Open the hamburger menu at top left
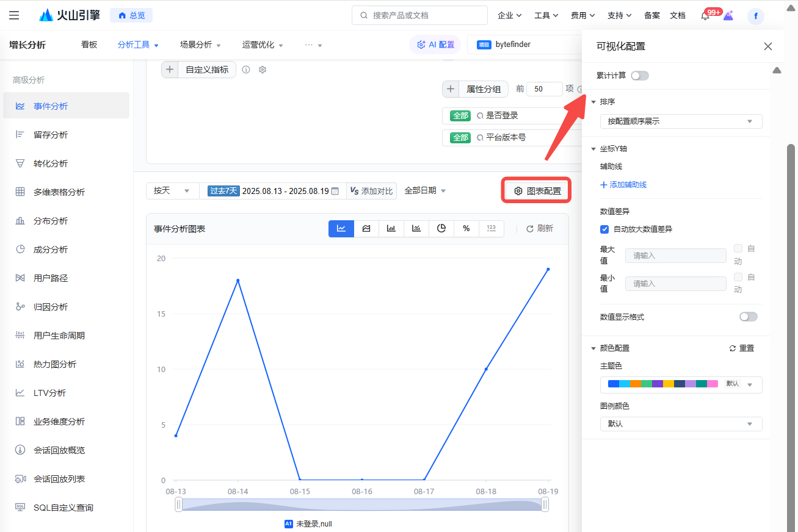 [14, 15]
